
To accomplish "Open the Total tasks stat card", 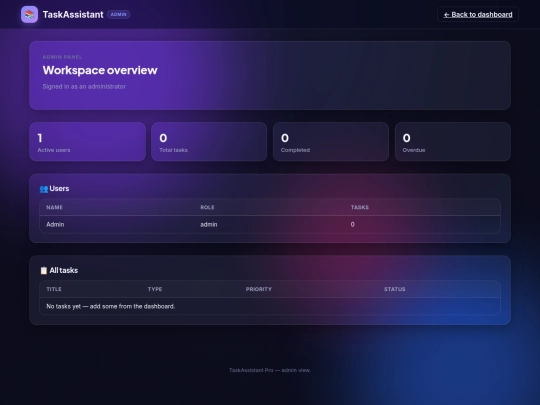I will (209, 142).
